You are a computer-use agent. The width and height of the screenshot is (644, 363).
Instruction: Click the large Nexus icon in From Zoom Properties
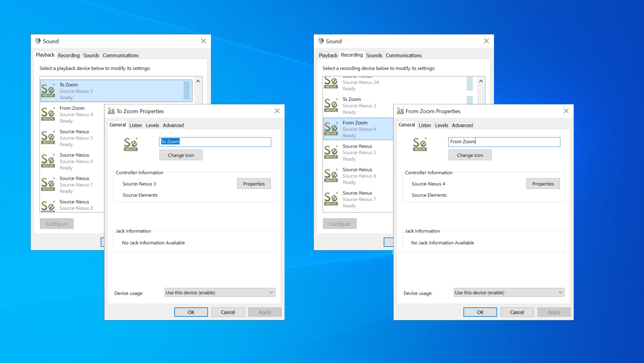click(420, 144)
